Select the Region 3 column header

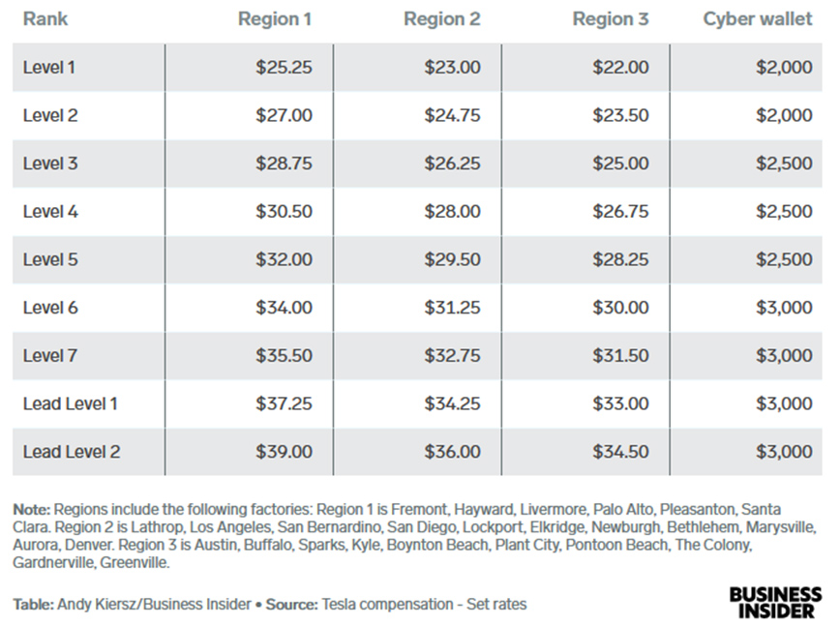(x=611, y=19)
